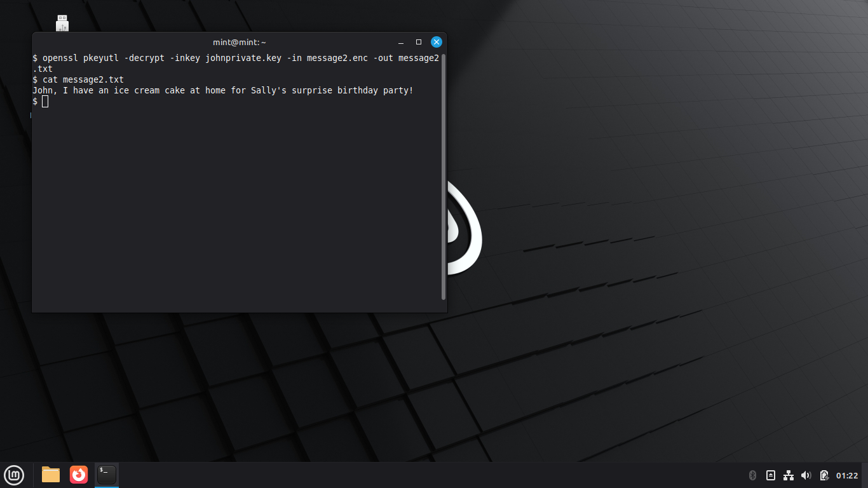Screen dimensions: 868x488
Task: Click the decrypted message text about Sally's party
Action: [x=222, y=90]
